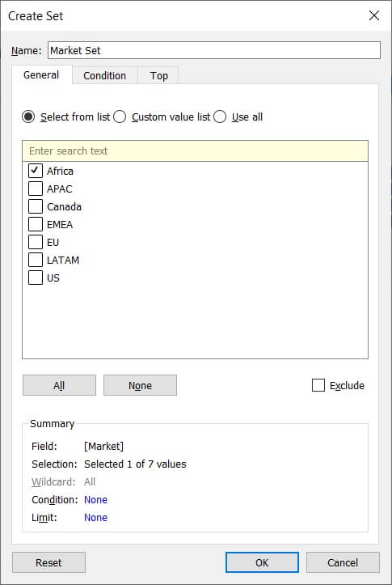Click the Name input field
The width and height of the screenshot is (392, 585).
(x=214, y=50)
